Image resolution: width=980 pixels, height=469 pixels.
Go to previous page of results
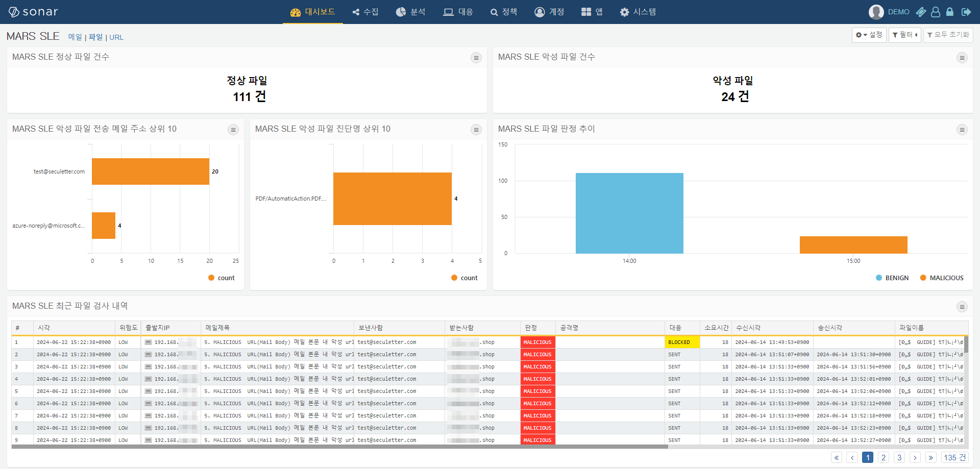pyautogui.click(x=852, y=457)
